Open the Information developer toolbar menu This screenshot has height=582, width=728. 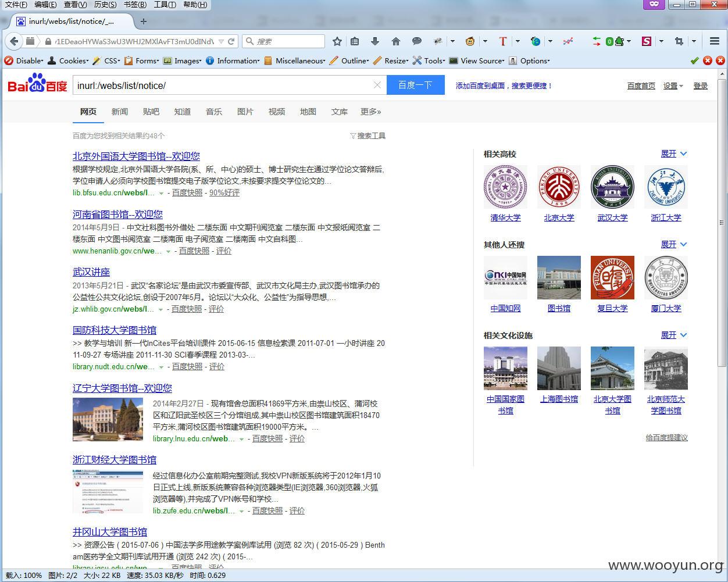[x=233, y=60]
